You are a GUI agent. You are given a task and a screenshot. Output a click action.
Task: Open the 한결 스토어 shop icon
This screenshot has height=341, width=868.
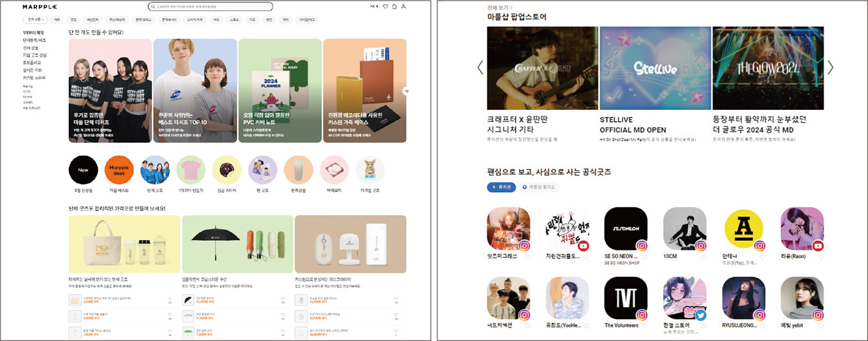(685, 299)
